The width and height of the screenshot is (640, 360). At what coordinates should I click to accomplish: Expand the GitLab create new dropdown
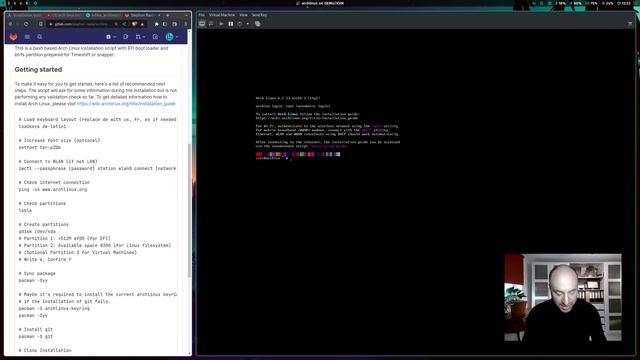tap(111, 37)
